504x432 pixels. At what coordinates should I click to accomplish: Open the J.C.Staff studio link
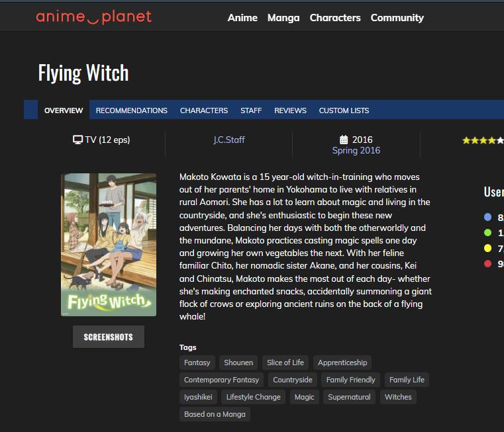229,140
